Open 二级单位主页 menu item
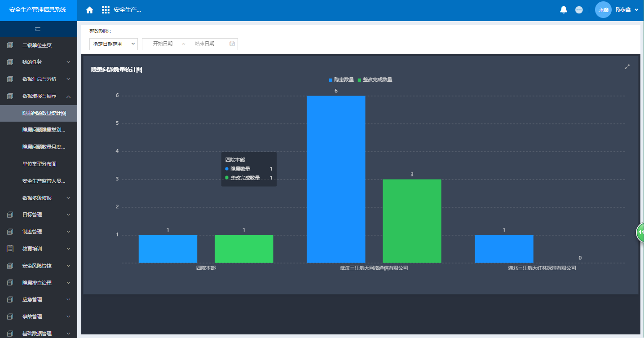The image size is (644, 338). tap(39, 45)
